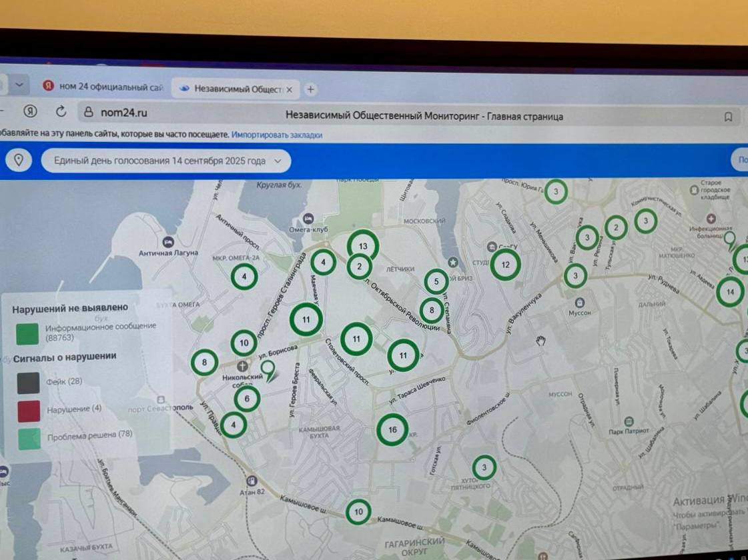The height and width of the screenshot is (560, 748).
Task: Open the cluster marker with 13
Action: tap(363, 246)
